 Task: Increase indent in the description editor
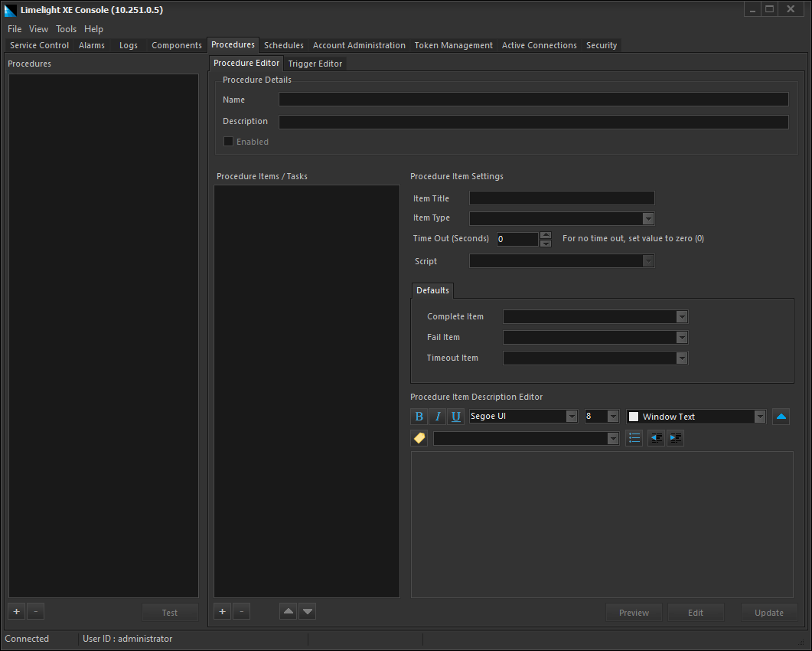tap(675, 438)
